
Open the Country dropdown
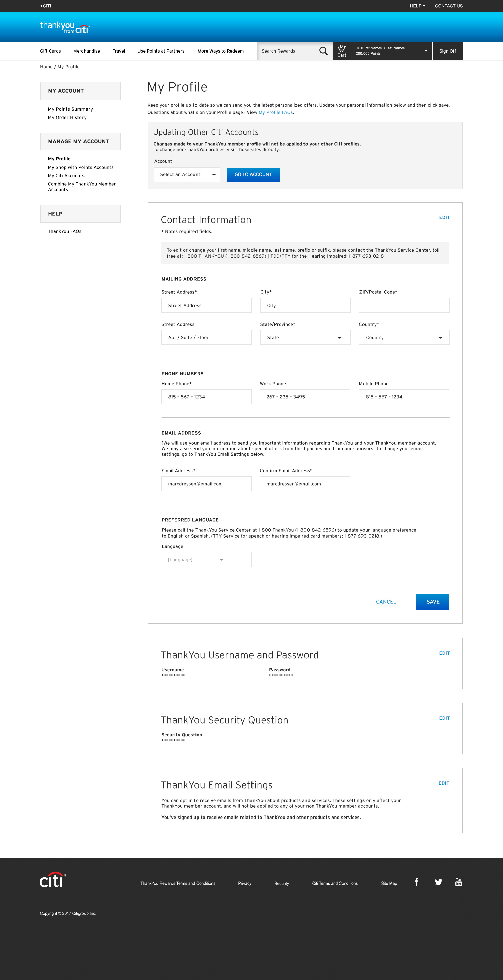404,337
